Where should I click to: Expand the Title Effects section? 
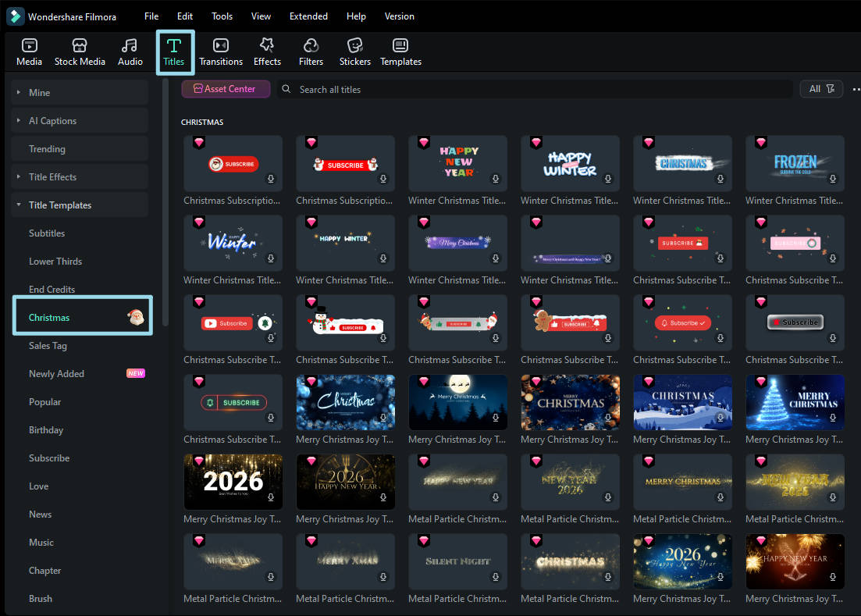point(19,176)
